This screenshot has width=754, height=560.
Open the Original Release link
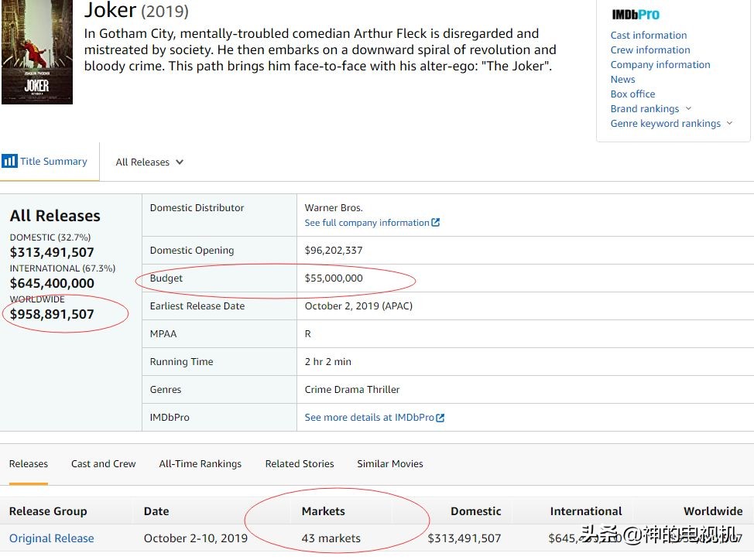(52, 538)
